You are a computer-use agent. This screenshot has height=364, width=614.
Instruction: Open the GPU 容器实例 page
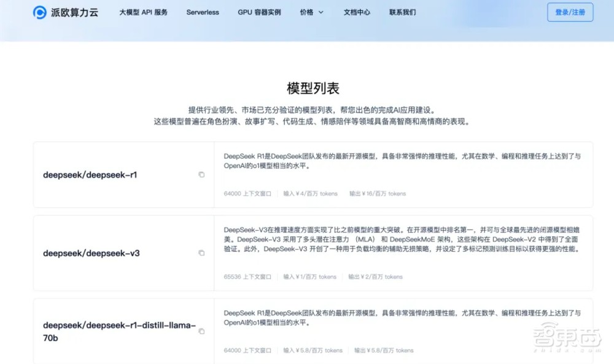click(259, 12)
